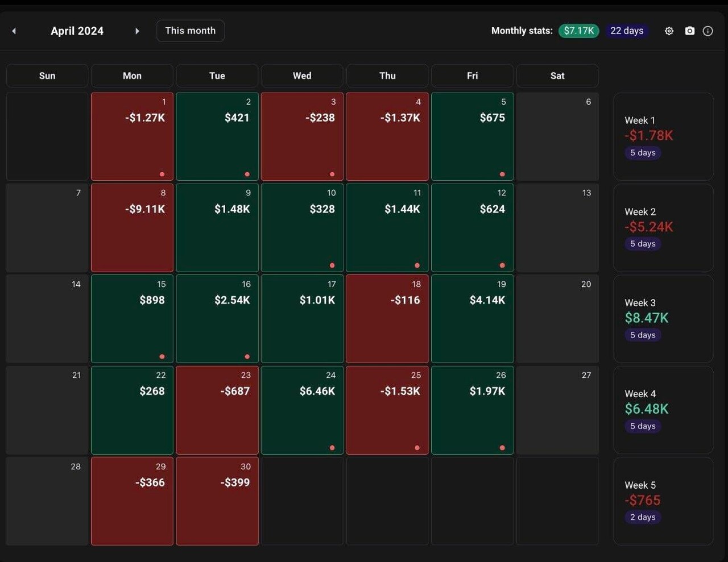
Task: Open April 30 cell showing -$399
Action: [217, 501]
